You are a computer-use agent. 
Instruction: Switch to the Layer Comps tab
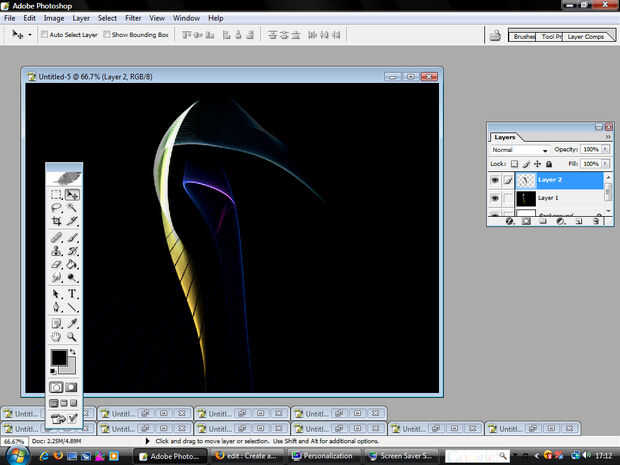point(586,36)
